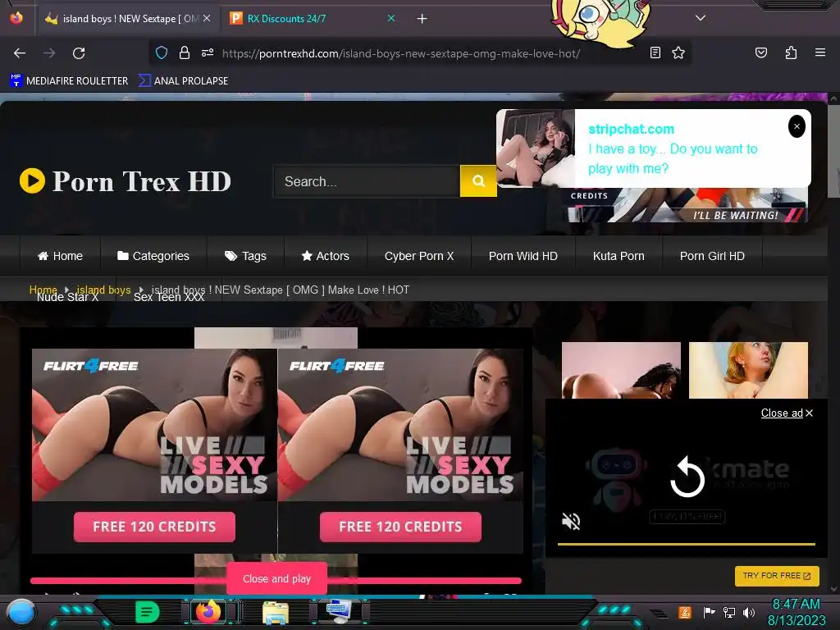Click the Firefox icon at the window's top-left
Screen dimensions: 840x630
[16, 18]
